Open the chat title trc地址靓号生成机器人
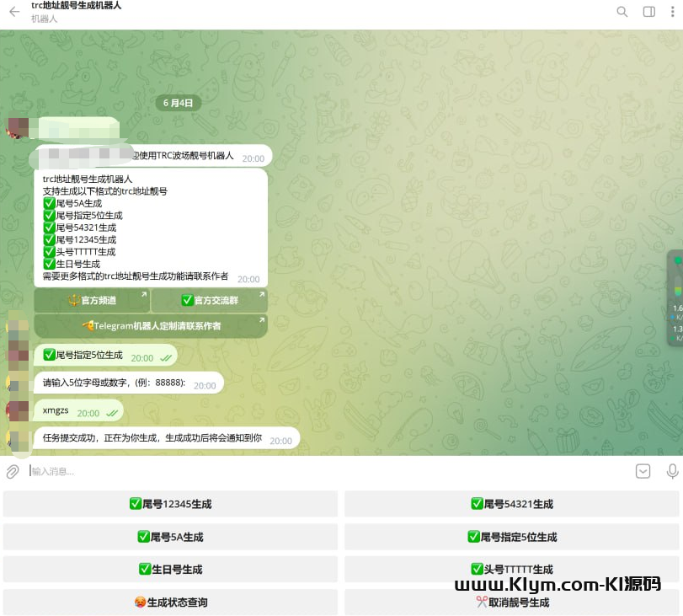 pos(77,6)
